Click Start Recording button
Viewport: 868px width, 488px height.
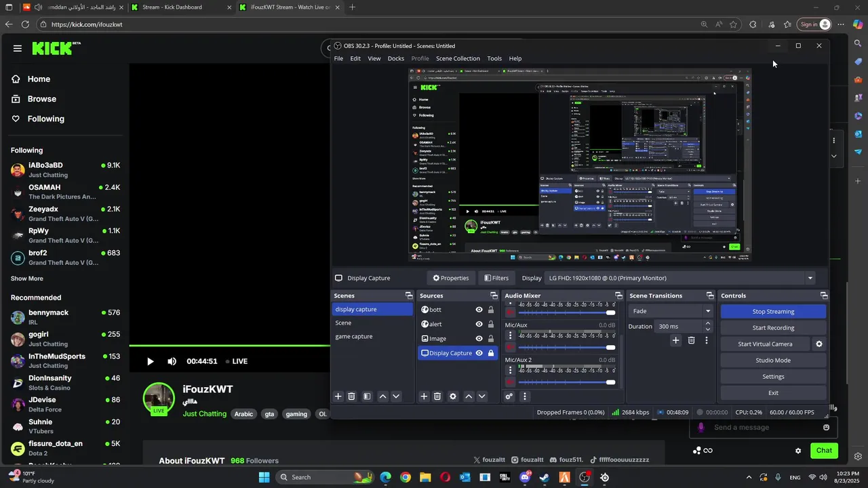[773, 328]
